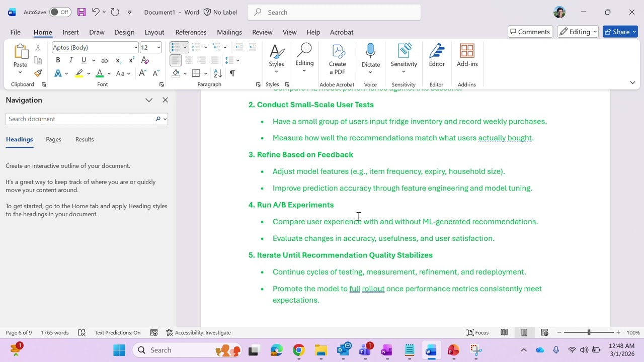Open spelling and grammar check status icon

[82, 333]
